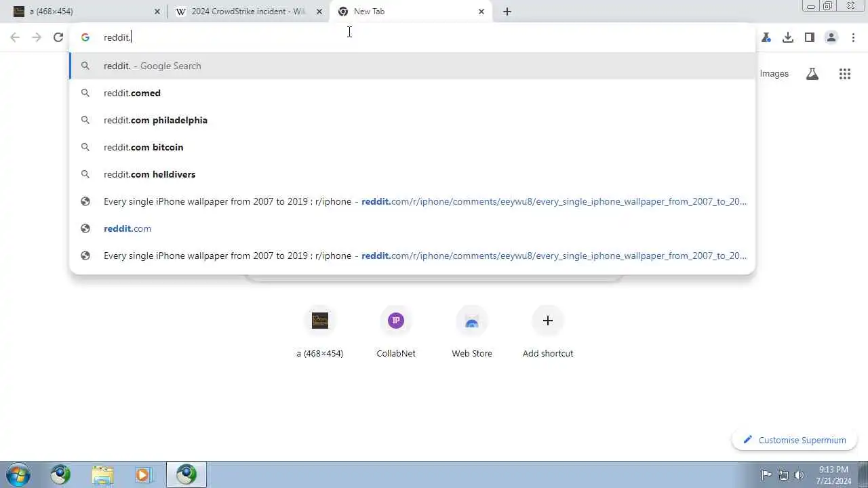Open a new tab with the plus button
868x488 pixels.
[507, 12]
